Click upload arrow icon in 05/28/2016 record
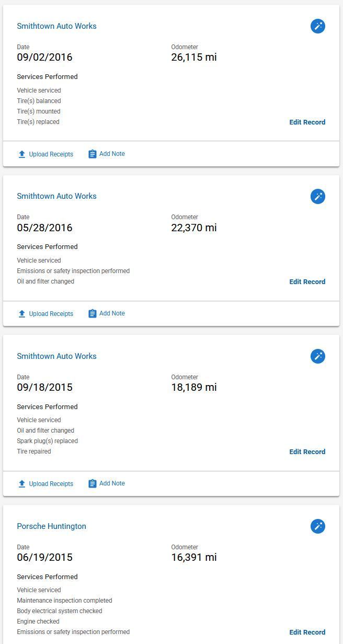The height and width of the screenshot is (644, 343). [x=22, y=314]
